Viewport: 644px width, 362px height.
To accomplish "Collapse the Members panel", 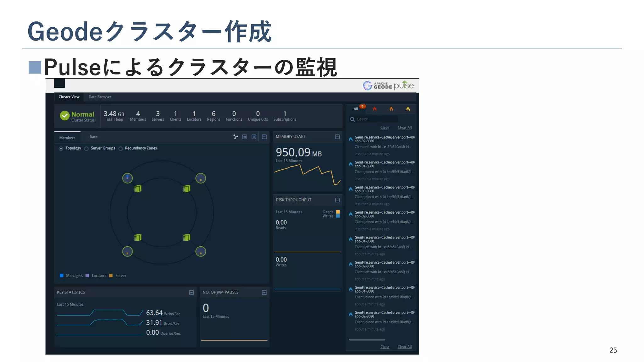I will (264, 137).
